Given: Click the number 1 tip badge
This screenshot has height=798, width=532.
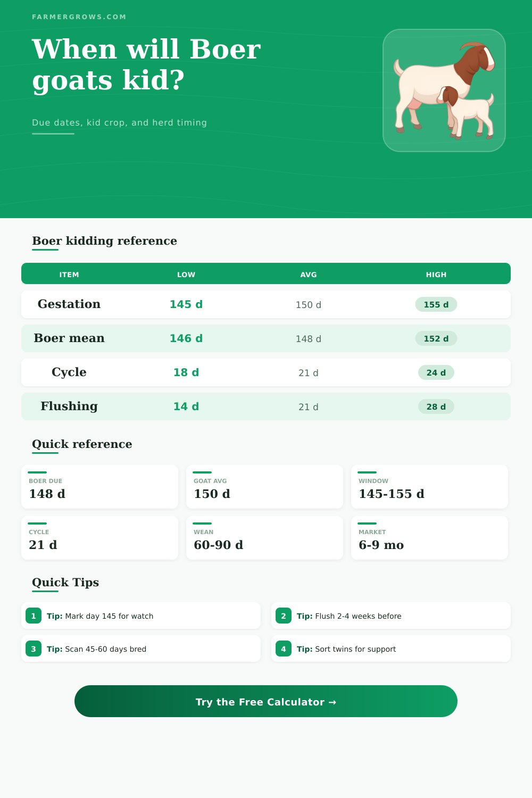Looking at the screenshot, I should (x=34, y=616).
